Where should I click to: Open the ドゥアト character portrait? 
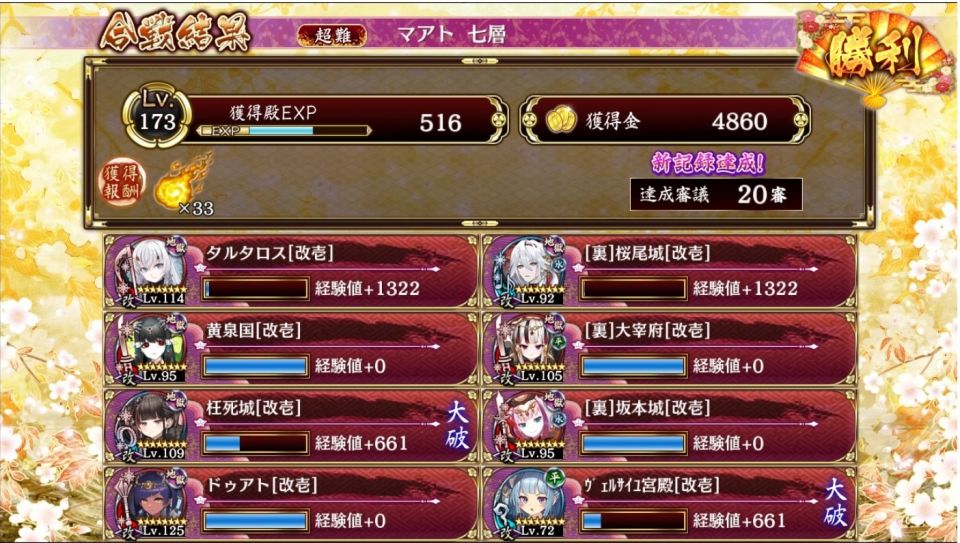coord(152,503)
